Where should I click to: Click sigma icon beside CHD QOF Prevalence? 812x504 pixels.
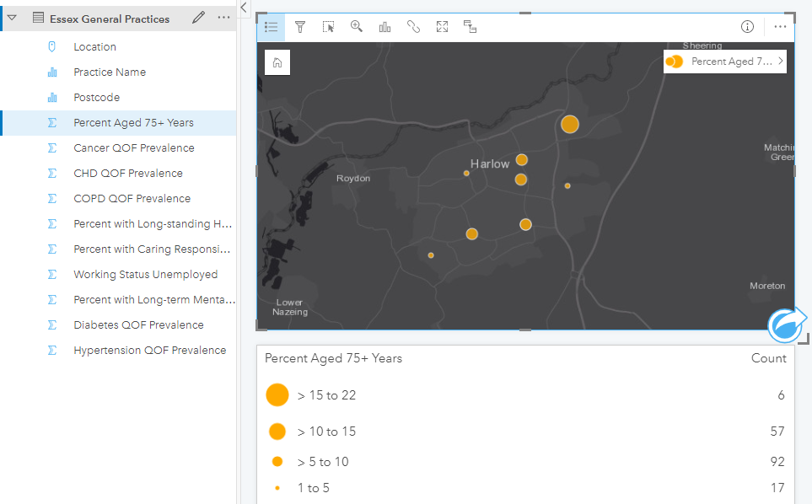pyautogui.click(x=52, y=174)
